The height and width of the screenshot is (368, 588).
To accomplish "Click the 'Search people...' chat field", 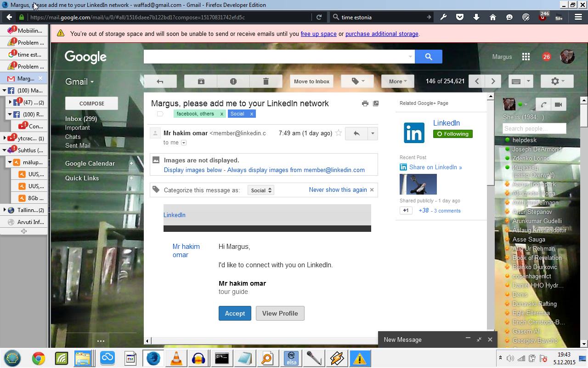I will coord(534,128).
